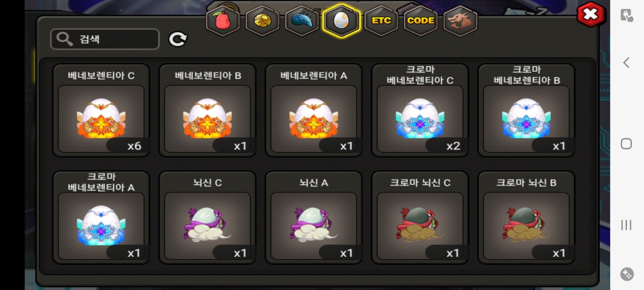Select the 크로마 뇌신 B egg

(526, 217)
